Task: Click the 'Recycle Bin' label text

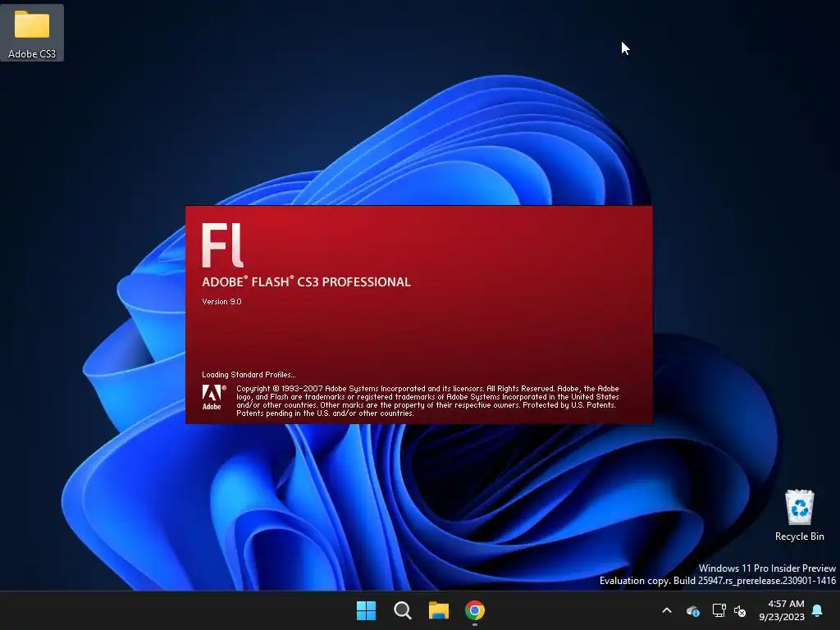Action: point(799,536)
